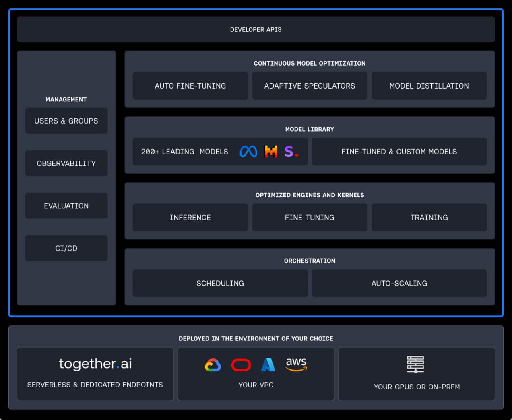Select the CI/CD menu entry
Viewport: 512px width, 420px height.
click(x=66, y=248)
